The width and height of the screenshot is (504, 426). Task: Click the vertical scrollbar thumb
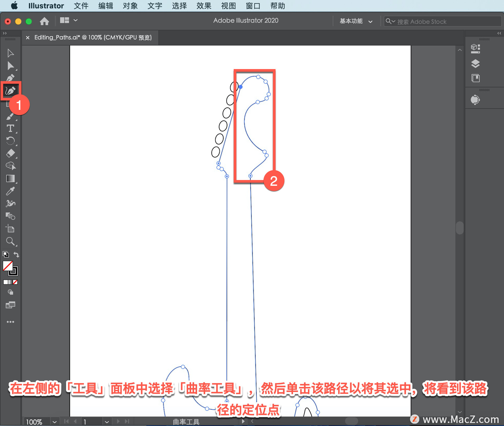pos(460,228)
